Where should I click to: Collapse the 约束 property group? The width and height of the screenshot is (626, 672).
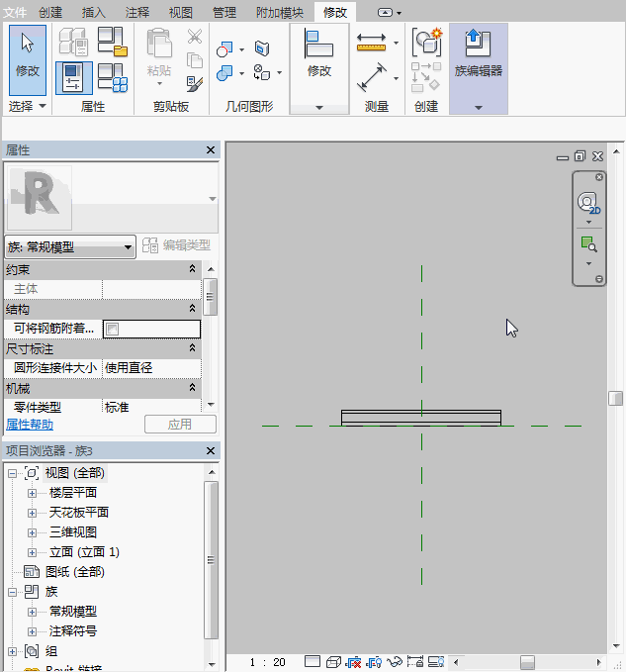193,269
